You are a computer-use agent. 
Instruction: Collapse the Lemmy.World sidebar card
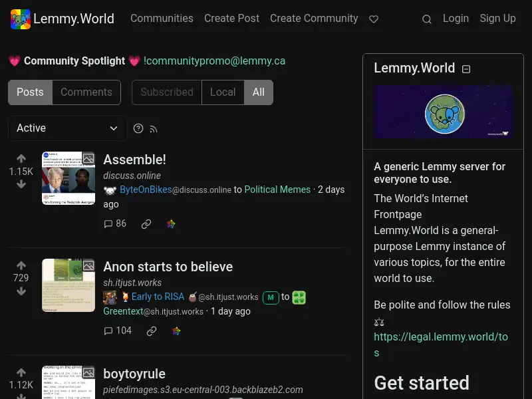(466, 69)
